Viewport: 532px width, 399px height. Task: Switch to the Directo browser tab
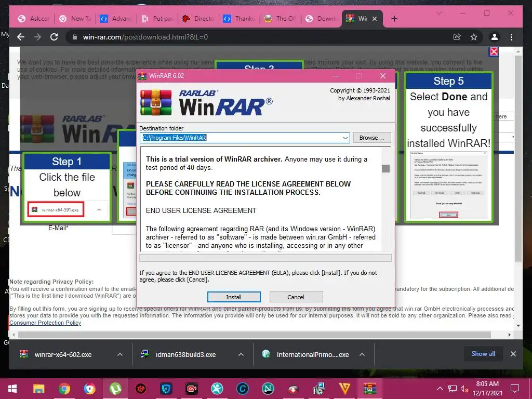(x=198, y=19)
